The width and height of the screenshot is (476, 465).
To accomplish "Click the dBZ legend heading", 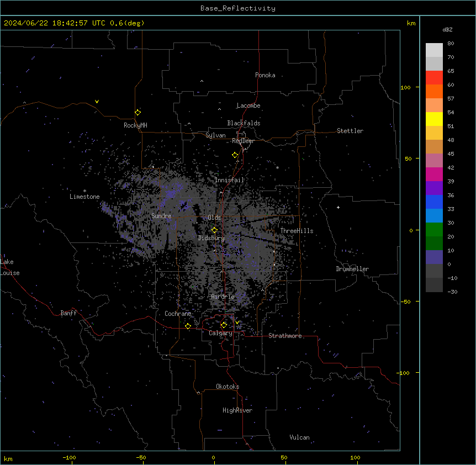I will point(447,30).
